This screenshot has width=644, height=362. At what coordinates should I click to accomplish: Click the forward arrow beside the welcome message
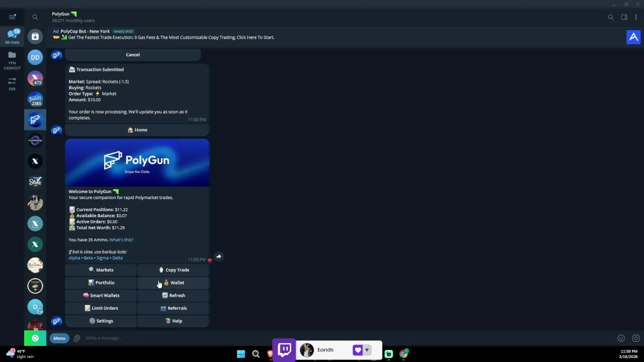point(218,257)
